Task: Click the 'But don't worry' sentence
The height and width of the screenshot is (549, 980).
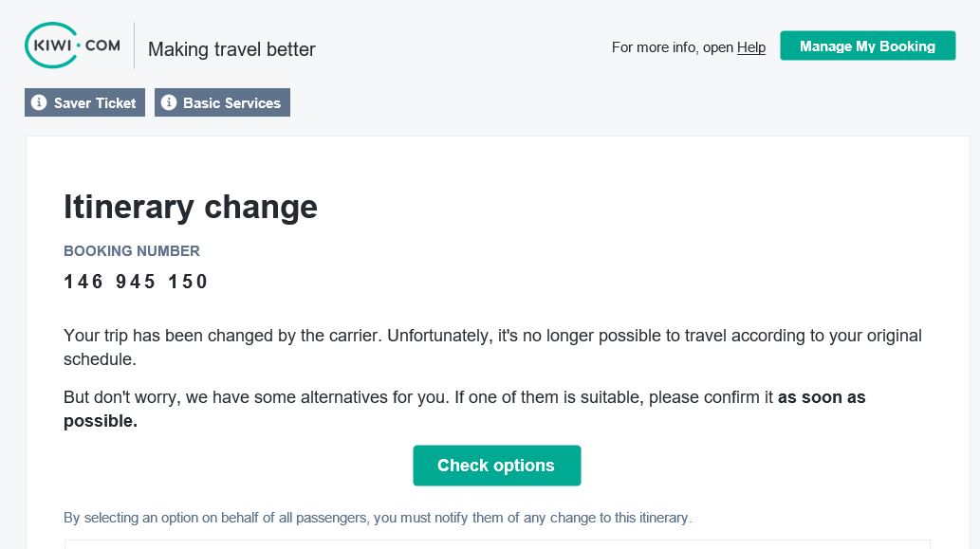Action: click(464, 409)
